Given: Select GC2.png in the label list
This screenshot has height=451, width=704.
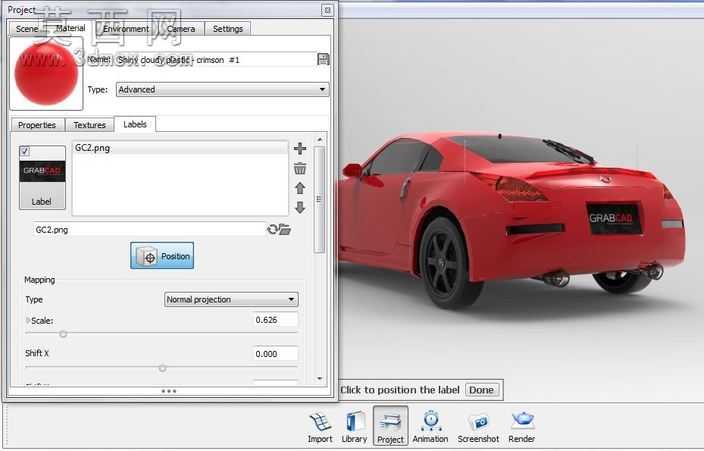Looking at the screenshot, I should [180, 148].
